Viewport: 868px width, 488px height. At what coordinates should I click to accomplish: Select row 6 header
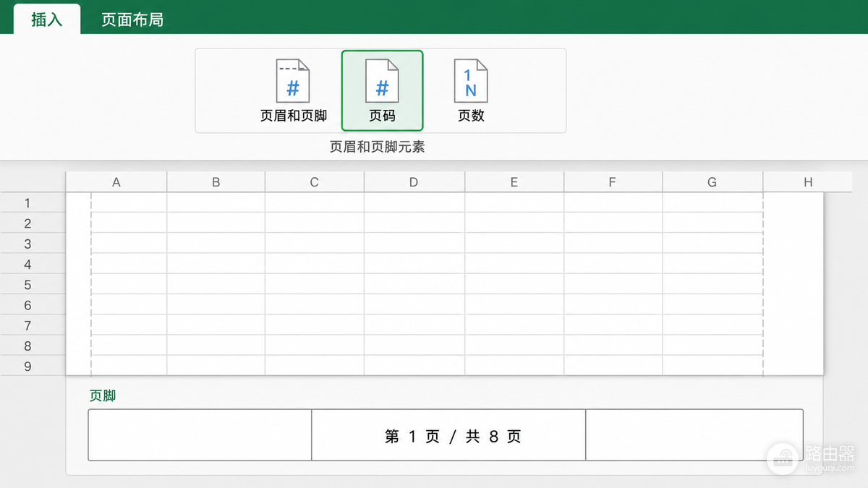point(33,305)
